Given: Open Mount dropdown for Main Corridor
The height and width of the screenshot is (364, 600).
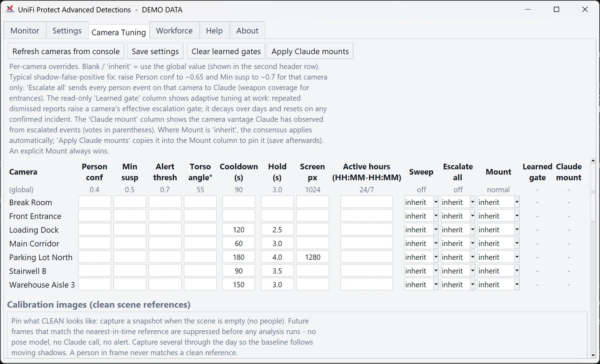Looking at the screenshot, I should pyautogui.click(x=498, y=244).
